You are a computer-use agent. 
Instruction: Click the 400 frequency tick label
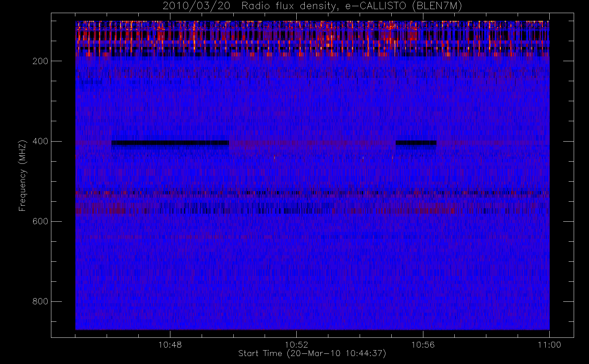(x=40, y=141)
